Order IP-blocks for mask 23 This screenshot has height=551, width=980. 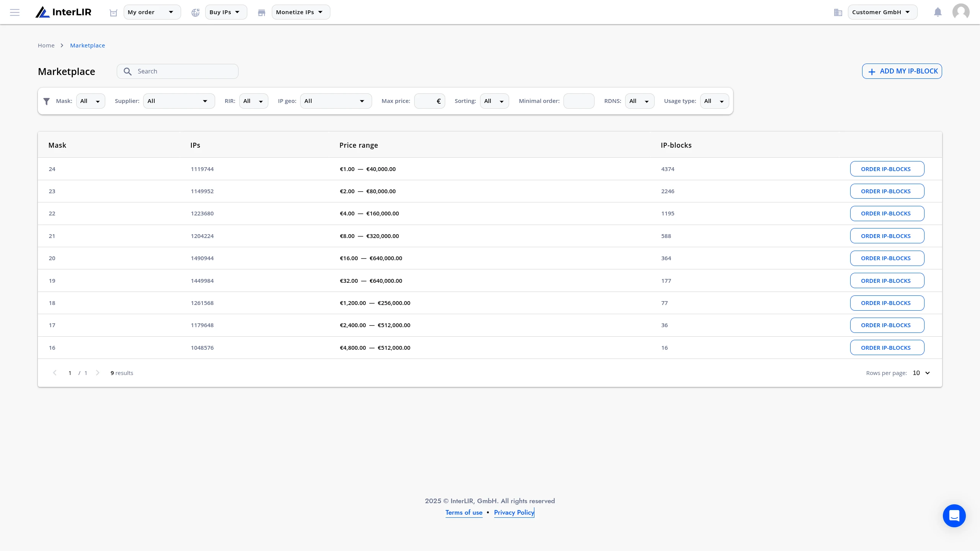887,191
